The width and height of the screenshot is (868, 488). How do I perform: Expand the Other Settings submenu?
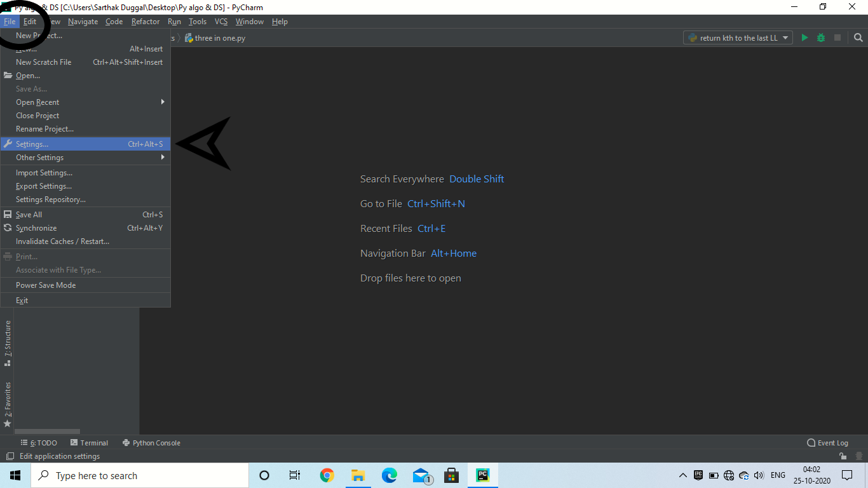coord(85,158)
